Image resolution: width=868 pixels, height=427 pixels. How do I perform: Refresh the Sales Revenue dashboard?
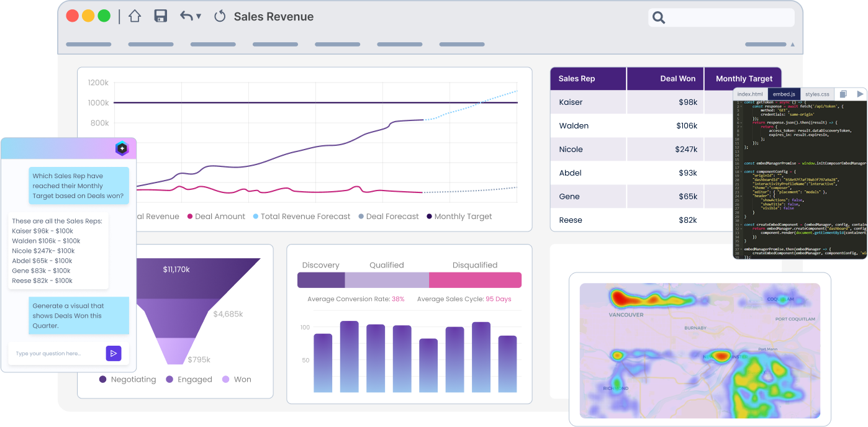[219, 17]
